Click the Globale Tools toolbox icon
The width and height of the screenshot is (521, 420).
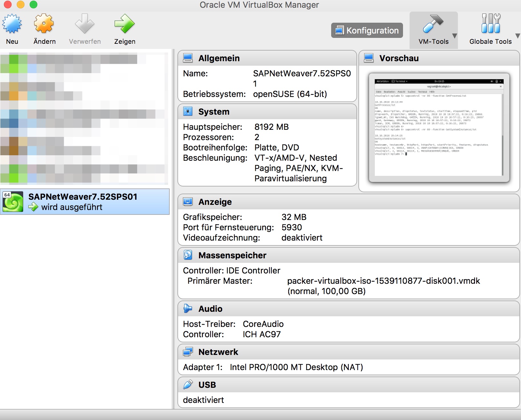click(490, 24)
